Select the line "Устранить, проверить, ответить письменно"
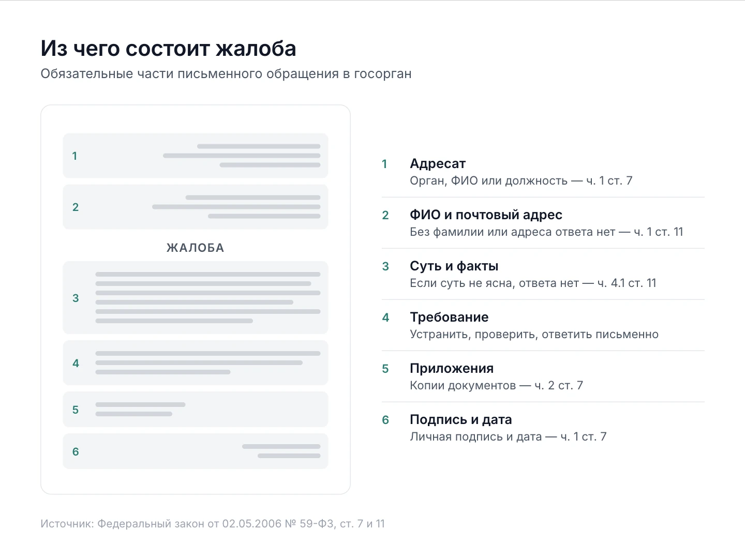 coord(534,335)
